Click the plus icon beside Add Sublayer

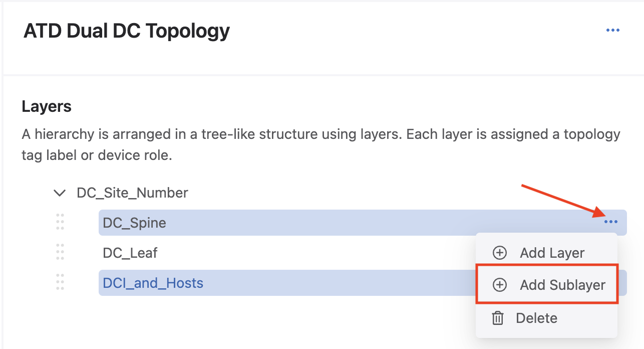click(500, 285)
